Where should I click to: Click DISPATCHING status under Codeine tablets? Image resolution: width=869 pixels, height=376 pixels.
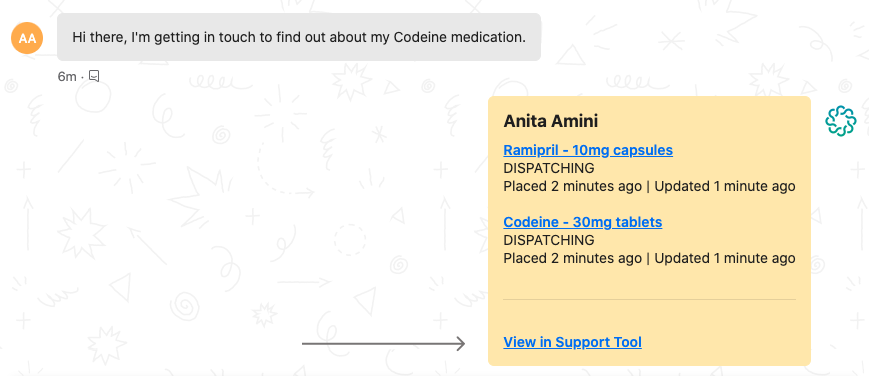point(549,240)
